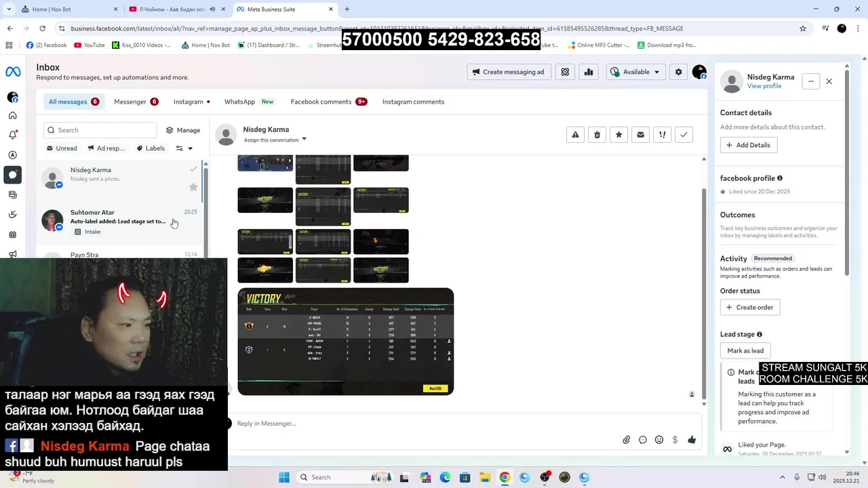Open the content cards icon in sidebar
Image resolution: width=868 pixels, height=488 pixels.
point(13,195)
